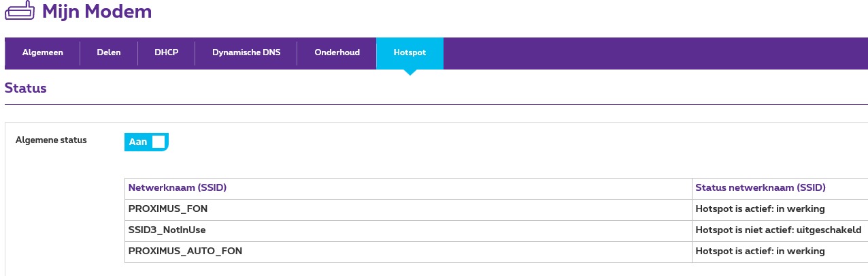
Task: Open the Algemeen tab
Action: 42,52
